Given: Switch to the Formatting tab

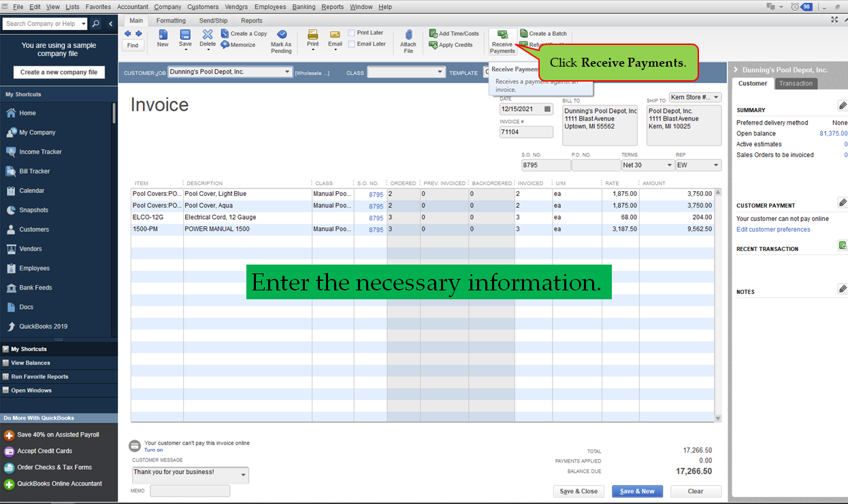Looking at the screenshot, I should point(171,20).
